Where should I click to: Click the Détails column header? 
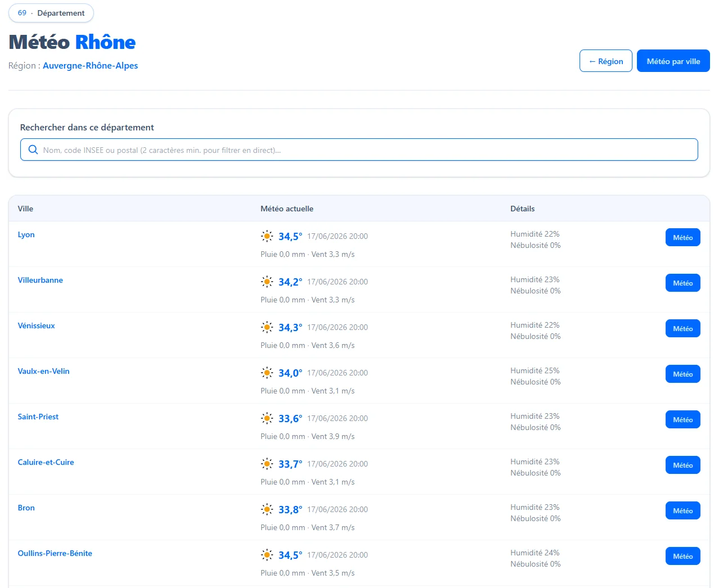523,209
